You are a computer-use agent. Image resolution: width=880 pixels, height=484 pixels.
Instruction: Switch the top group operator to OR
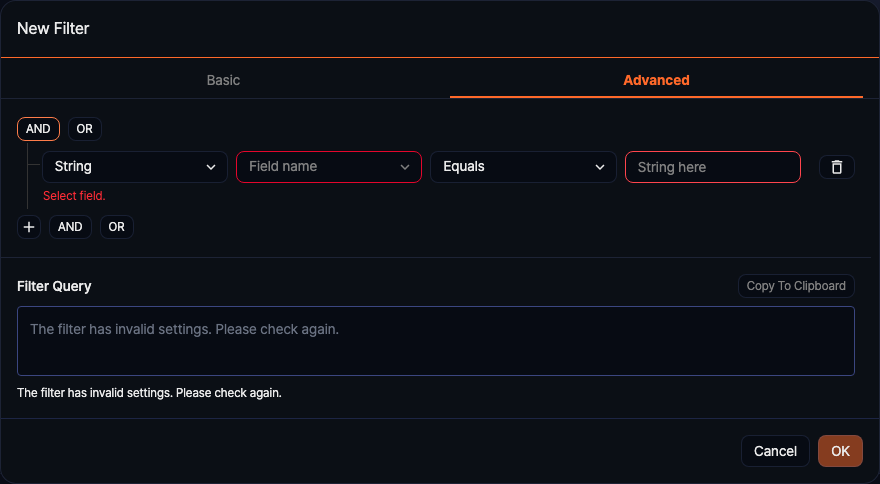85,129
